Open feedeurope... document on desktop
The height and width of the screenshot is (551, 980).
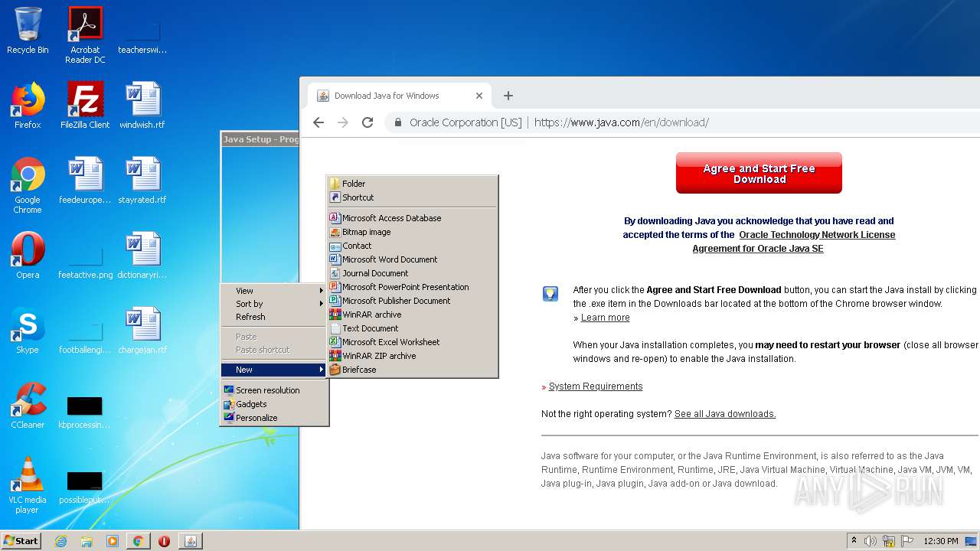[85, 181]
